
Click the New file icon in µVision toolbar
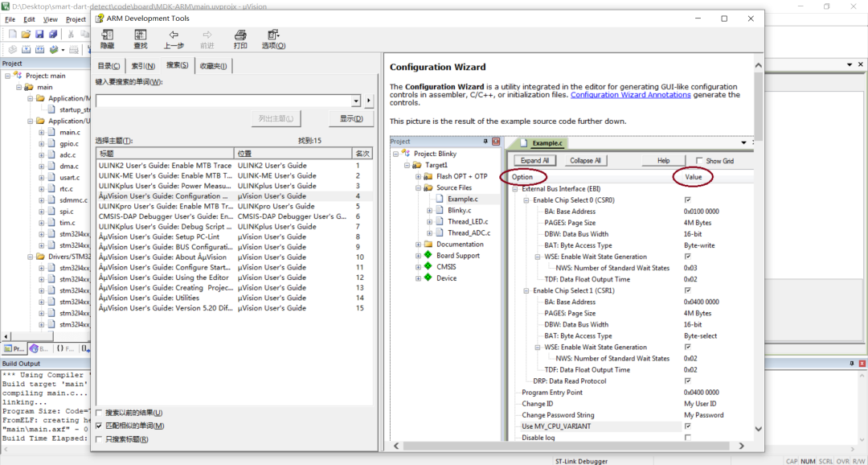pyautogui.click(x=13, y=35)
